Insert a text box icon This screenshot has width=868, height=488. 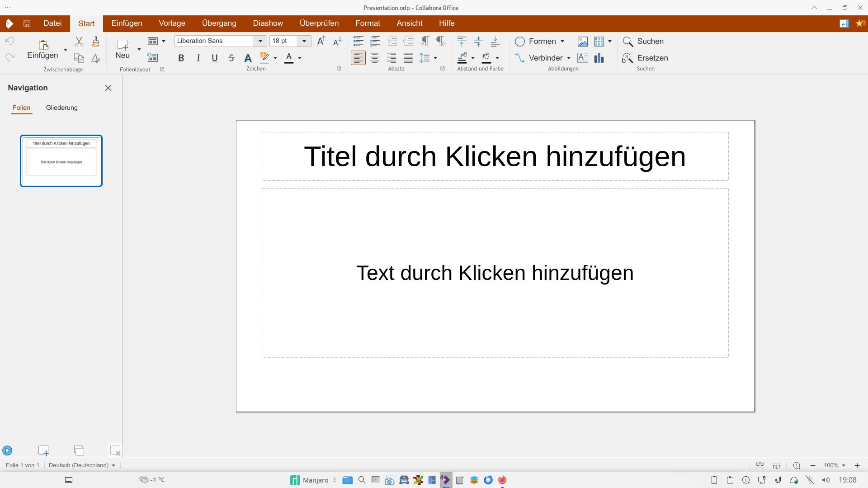tap(582, 58)
